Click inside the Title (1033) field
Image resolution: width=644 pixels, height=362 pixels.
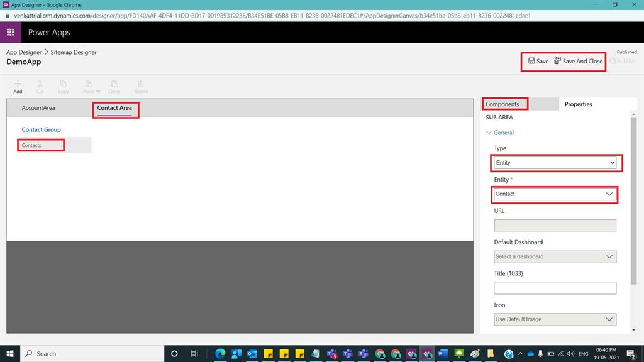point(555,288)
